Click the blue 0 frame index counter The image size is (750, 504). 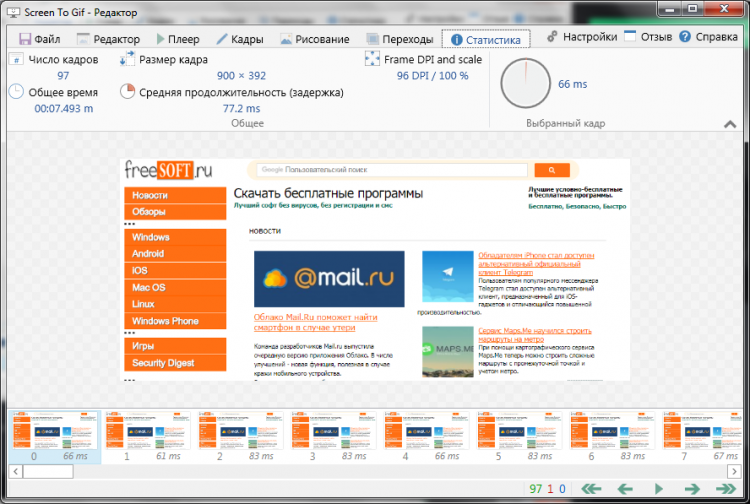[562, 489]
